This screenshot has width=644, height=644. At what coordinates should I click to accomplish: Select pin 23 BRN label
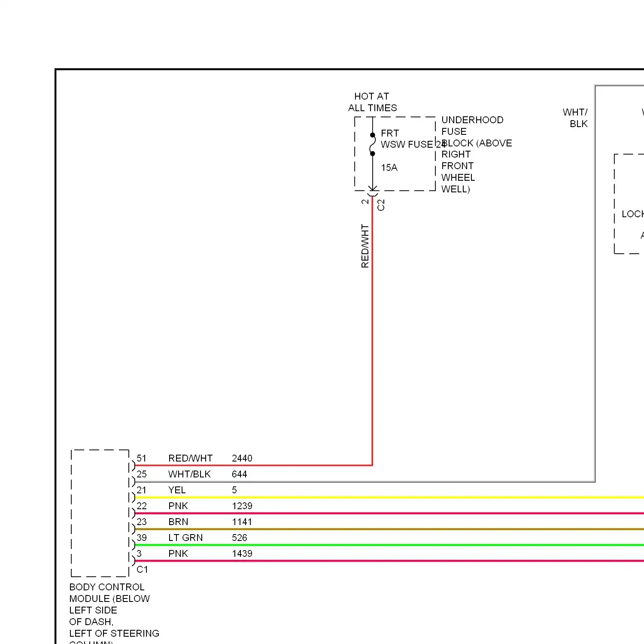tap(178, 522)
